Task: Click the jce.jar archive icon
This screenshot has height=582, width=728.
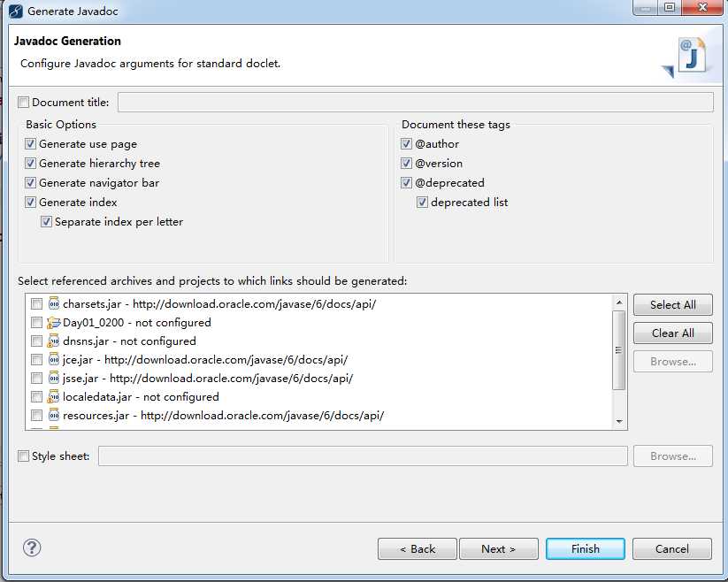Action: coord(54,359)
